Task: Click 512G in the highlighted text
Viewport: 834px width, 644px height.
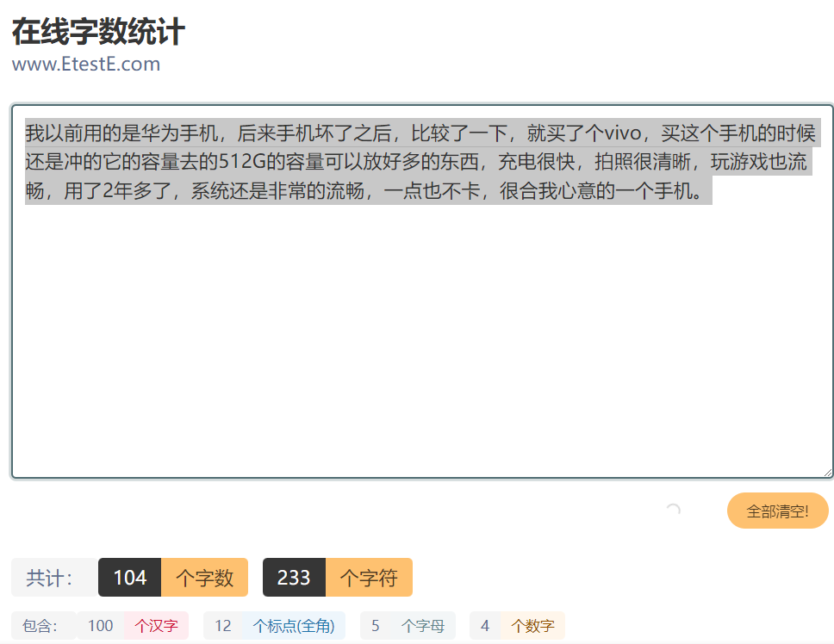Action: (x=242, y=162)
